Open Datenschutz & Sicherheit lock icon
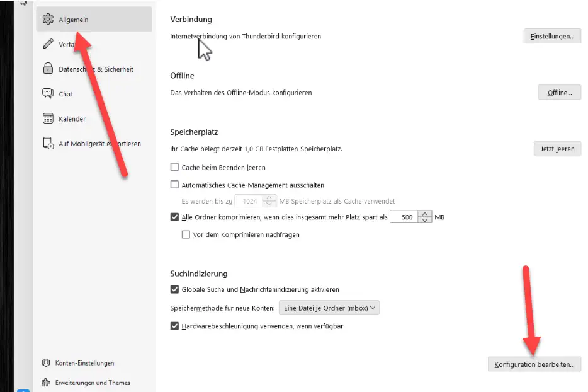The width and height of the screenshot is (588, 392). pyautogui.click(x=48, y=68)
